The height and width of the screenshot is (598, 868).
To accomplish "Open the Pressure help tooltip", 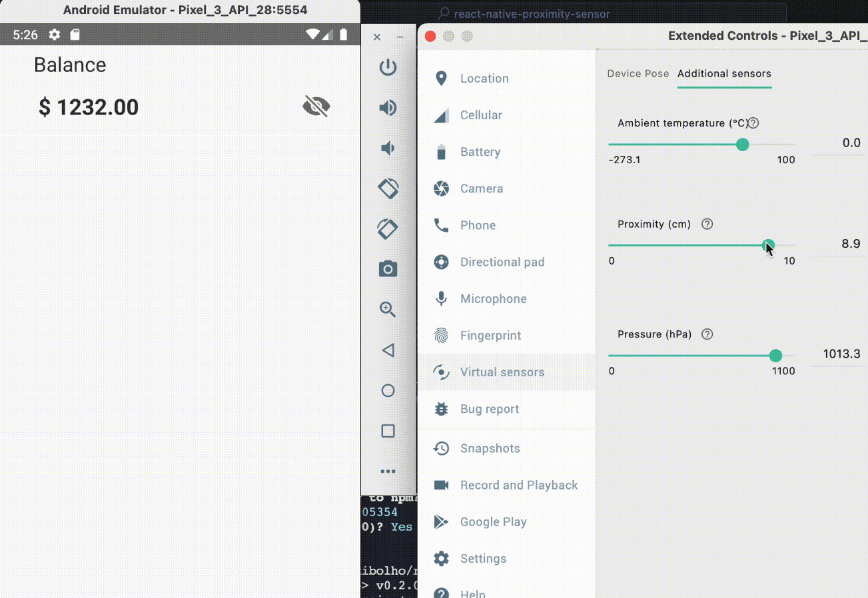I will pos(707,334).
